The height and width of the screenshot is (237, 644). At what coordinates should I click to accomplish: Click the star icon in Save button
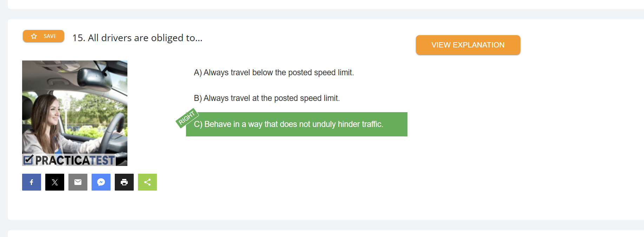(34, 36)
